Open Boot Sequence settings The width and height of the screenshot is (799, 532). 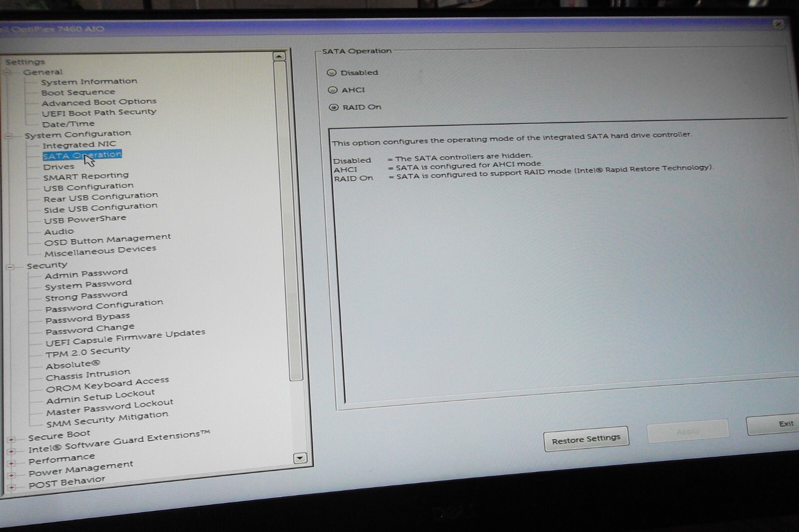(78, 92)
